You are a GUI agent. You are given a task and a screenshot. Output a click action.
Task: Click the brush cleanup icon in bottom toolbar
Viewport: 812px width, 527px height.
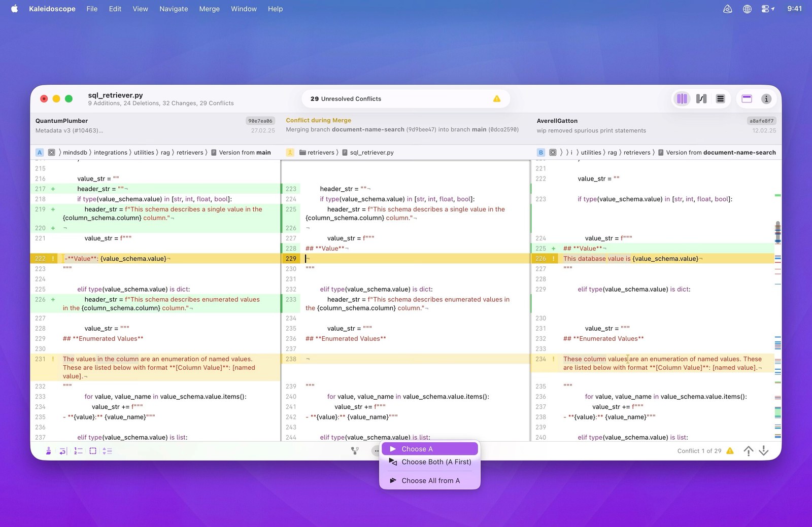pyautogui.click(x=49, y=450)
